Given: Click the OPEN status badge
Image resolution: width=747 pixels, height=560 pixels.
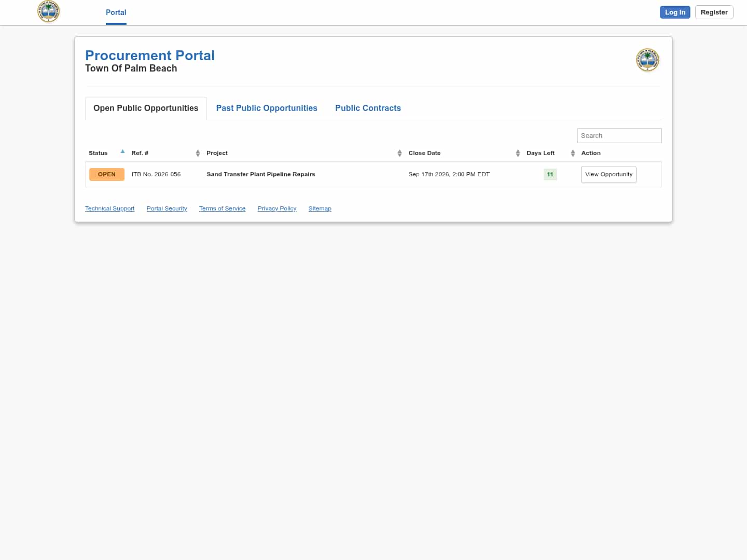Looking at the screenshot, I should (x=107, y=174).
